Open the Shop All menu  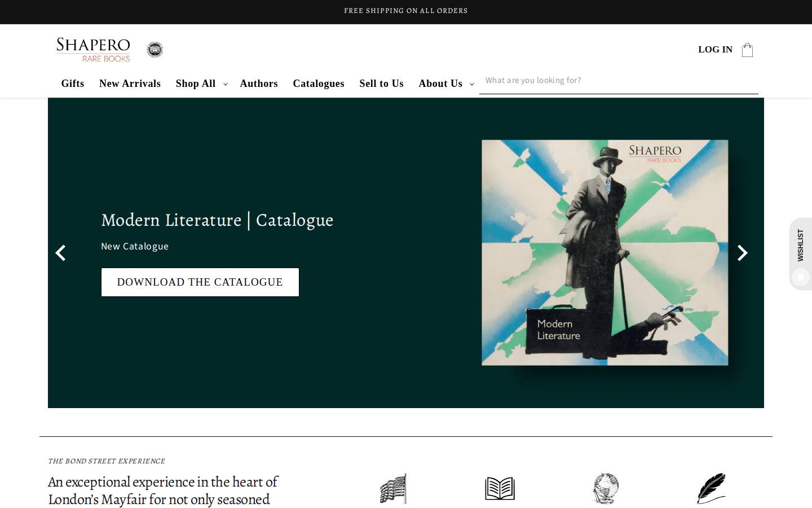[x=196, y=84]
